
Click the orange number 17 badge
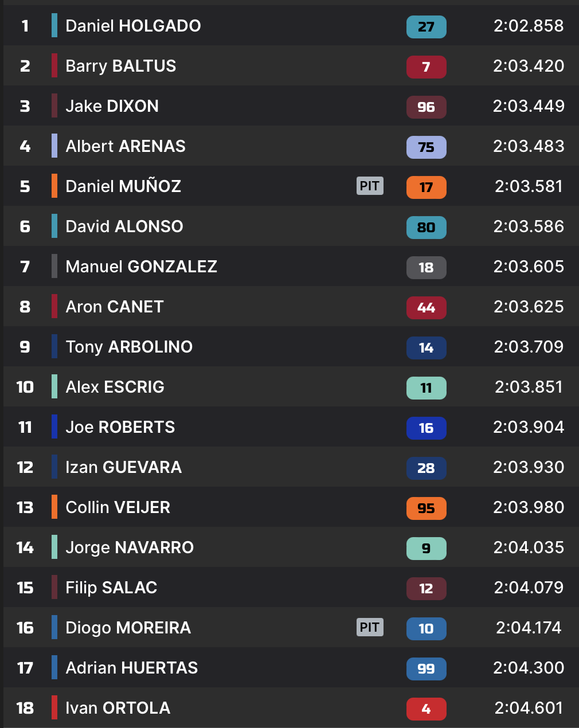426,187
